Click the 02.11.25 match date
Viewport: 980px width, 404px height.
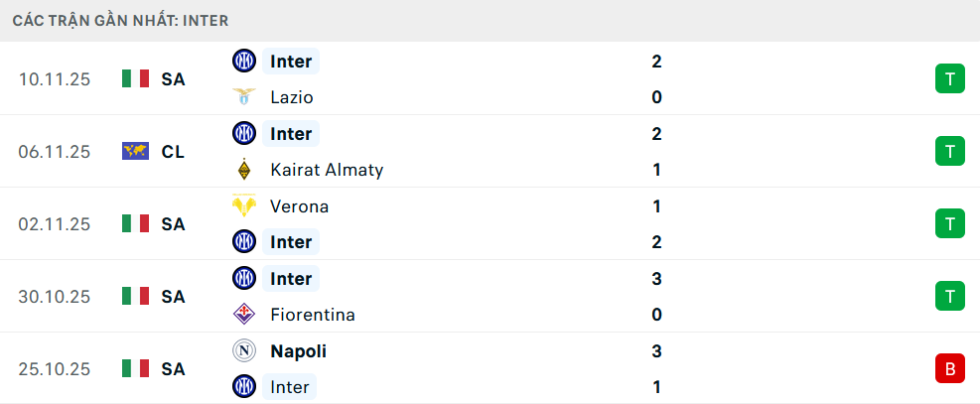point(55,224)
